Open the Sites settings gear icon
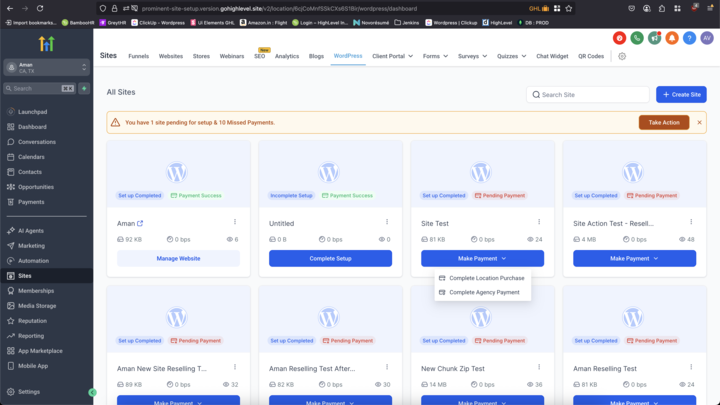Image resolution: width=720 pixels, height=405 pixels. 622,56
